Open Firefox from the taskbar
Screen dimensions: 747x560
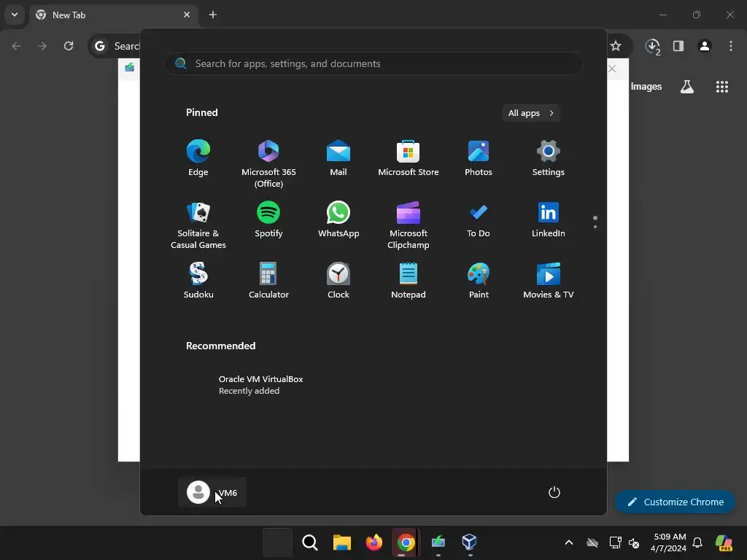(x=374, y=542)
